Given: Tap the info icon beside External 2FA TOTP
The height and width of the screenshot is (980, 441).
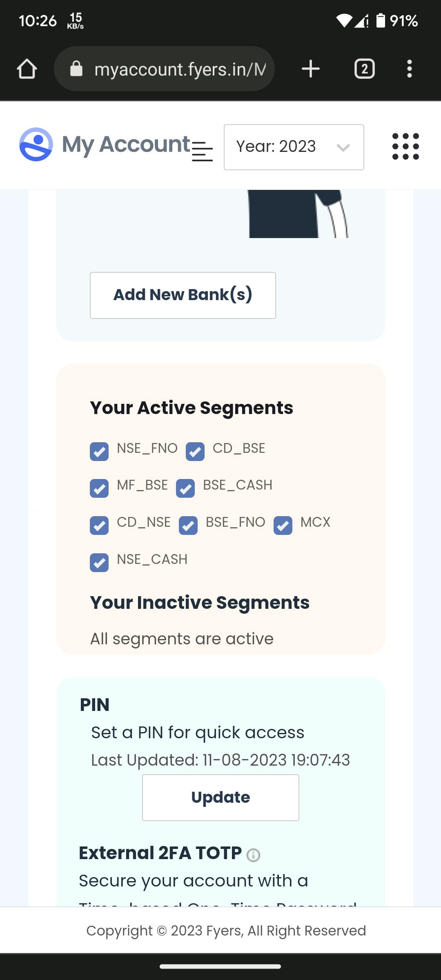Looking at the screenshot, I should click(x=253, y=855).
